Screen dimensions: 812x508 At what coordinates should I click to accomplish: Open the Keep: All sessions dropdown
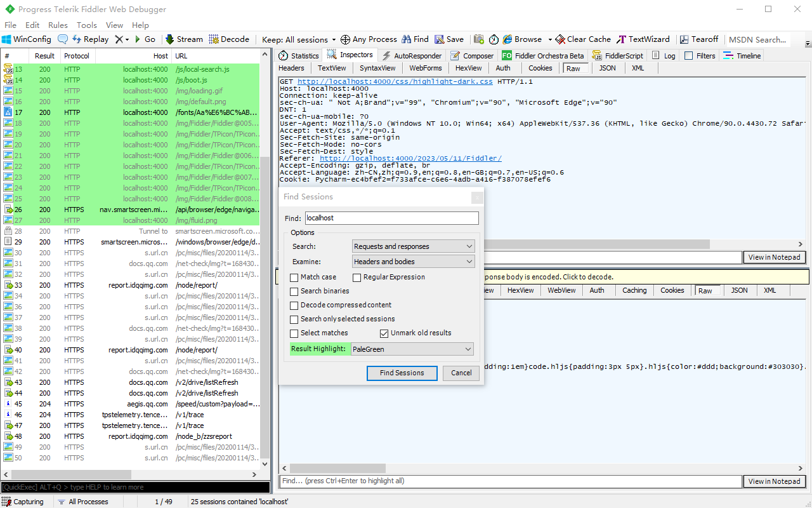(299, 39)
